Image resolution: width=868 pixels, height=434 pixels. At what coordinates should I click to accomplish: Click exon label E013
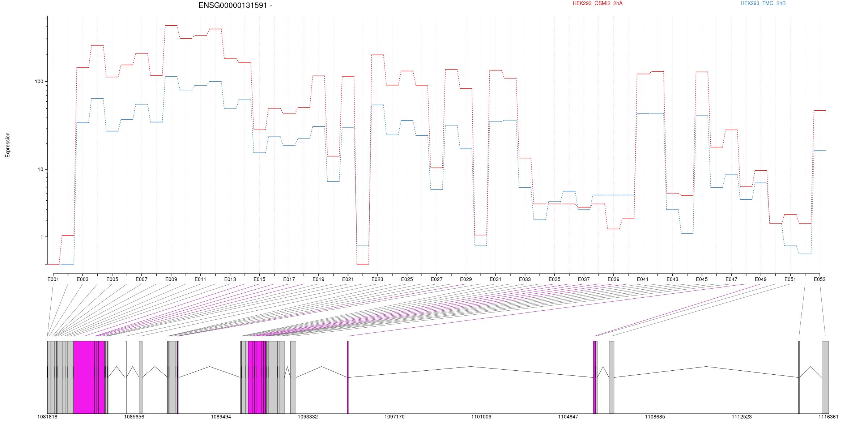pyautogui.click(x=230, y=279)
